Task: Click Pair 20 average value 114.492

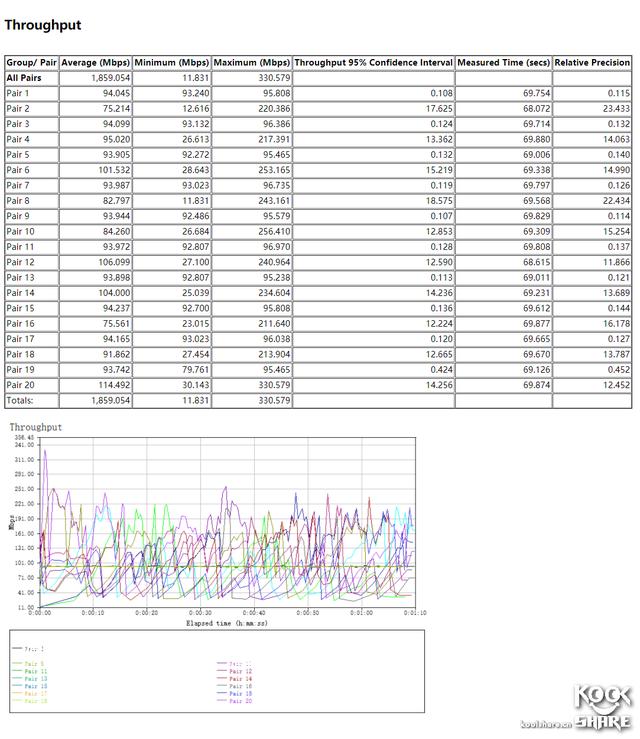Action: [114, 385]
